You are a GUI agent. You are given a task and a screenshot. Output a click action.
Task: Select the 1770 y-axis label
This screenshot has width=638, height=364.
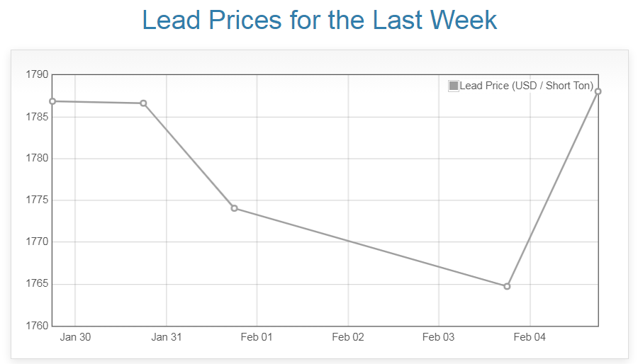click(x=37, y=242)
